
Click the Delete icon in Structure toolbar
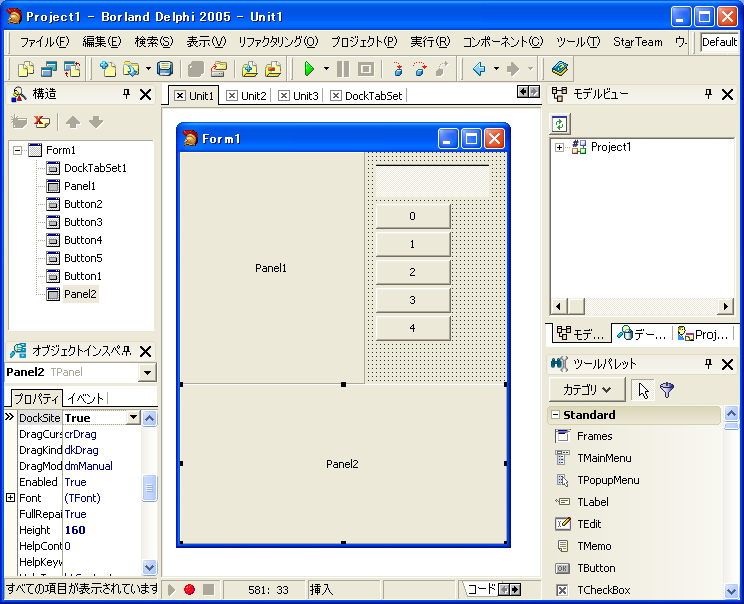(x=42, y=122)
